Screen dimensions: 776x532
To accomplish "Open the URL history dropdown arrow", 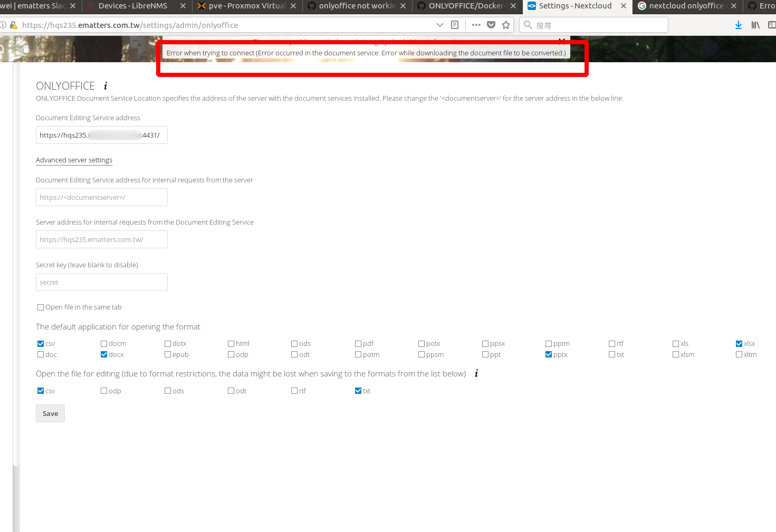I will [x=440, y=25].
